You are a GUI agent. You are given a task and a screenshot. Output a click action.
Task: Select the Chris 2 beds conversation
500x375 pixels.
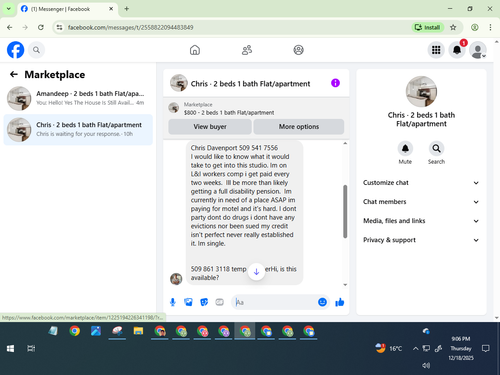(78, 130)
